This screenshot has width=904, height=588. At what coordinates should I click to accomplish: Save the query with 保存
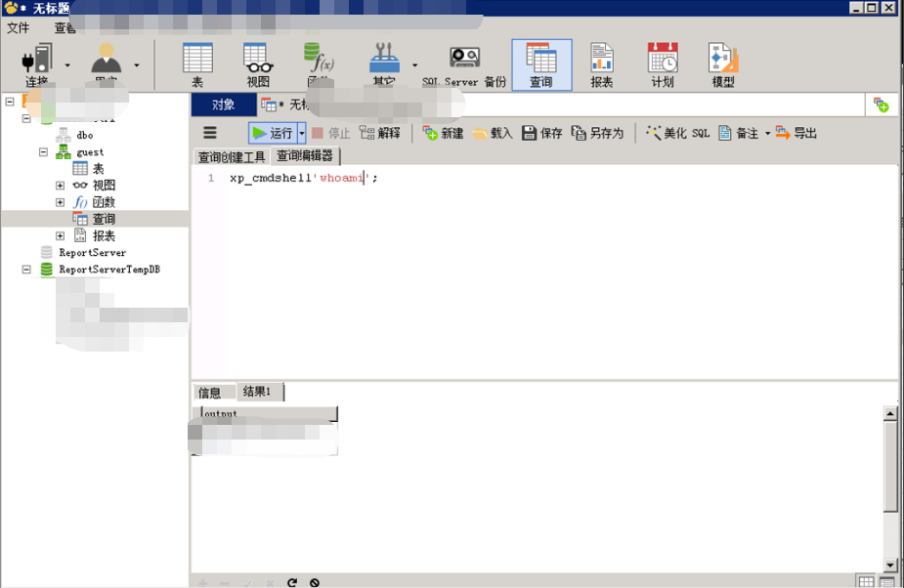point(542,133)
